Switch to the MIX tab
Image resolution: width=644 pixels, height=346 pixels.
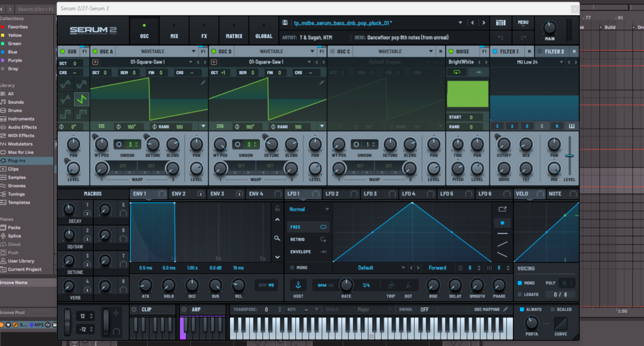coord(174,31)
